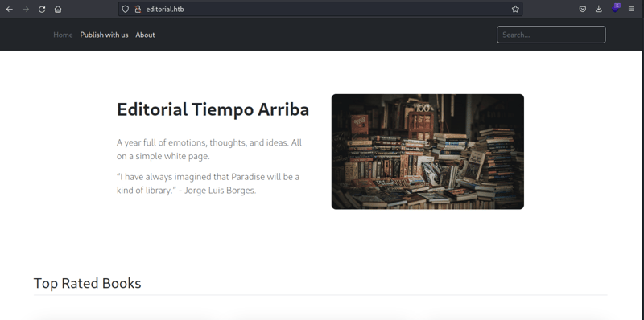Open the Pocket save icon

(x=582, y=9)
